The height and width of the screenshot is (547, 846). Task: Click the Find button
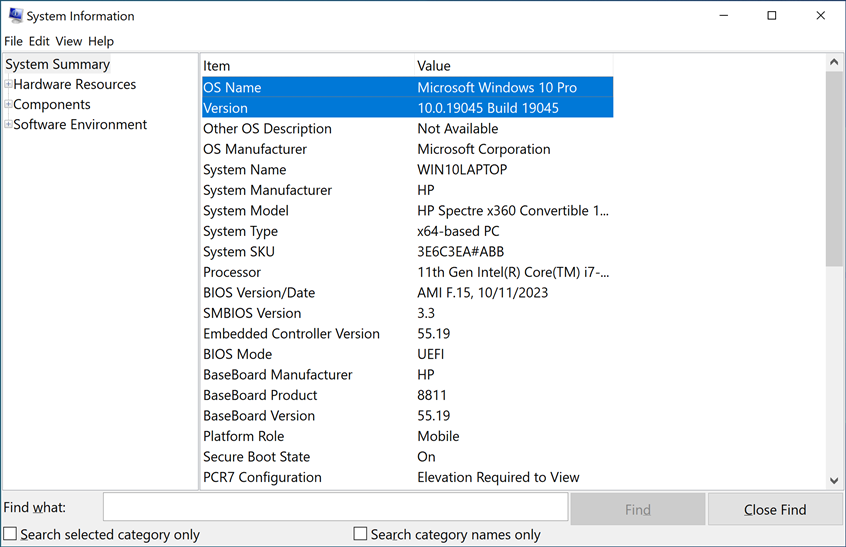point(638,509)
